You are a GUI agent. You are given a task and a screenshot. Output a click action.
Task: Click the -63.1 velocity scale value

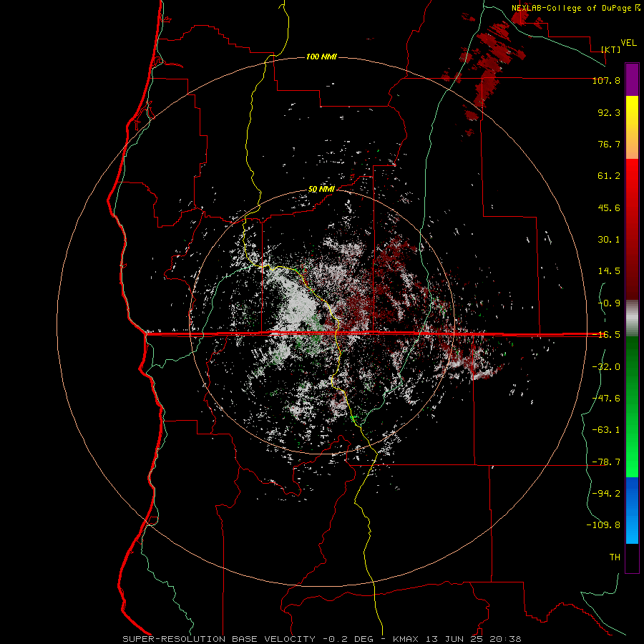(x=606, y=430)
